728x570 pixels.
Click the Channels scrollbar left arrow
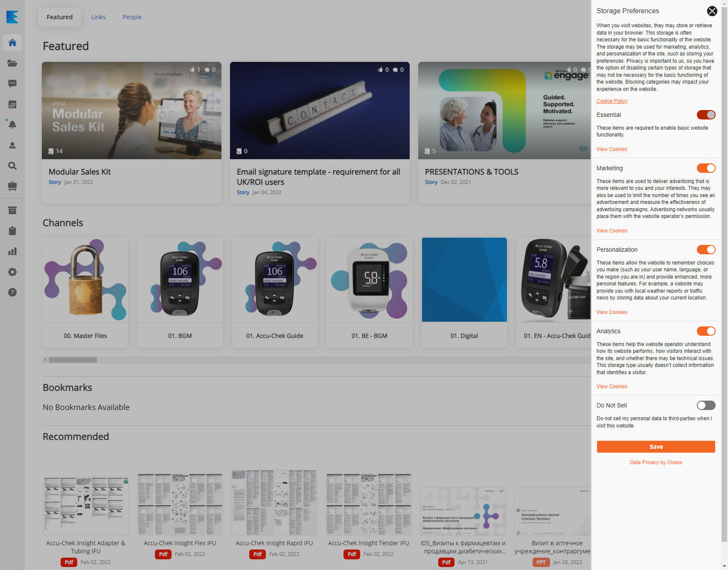[x=45, y=360]
